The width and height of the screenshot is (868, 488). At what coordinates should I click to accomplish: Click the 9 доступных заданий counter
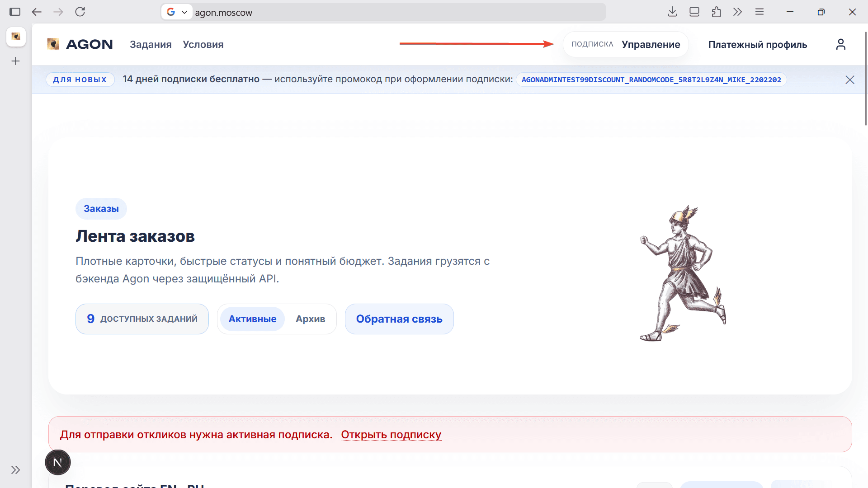pos(142,319)
